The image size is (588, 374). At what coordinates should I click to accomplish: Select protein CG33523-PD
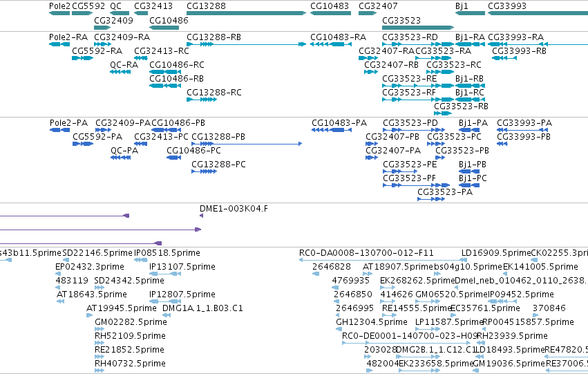[414, 130]
